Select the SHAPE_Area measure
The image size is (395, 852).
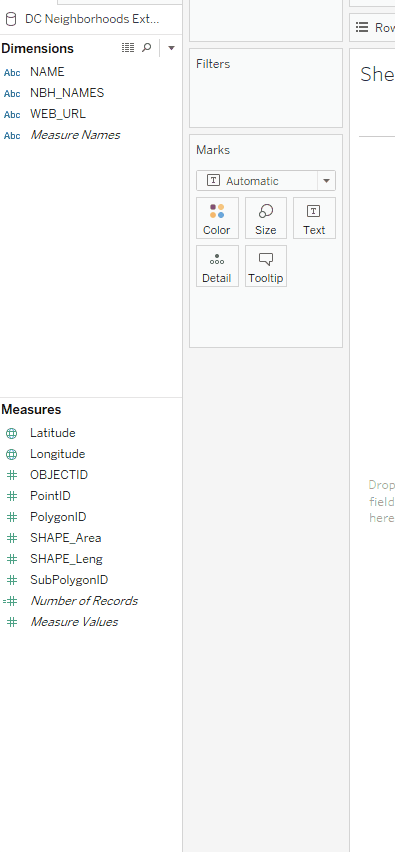click(x=65, y=538)
